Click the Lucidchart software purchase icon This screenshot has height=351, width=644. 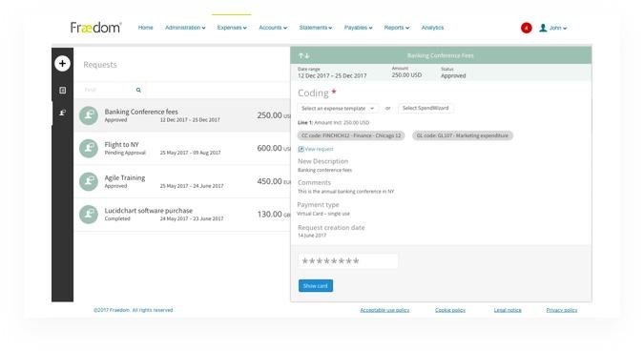[x=89, y=215]
